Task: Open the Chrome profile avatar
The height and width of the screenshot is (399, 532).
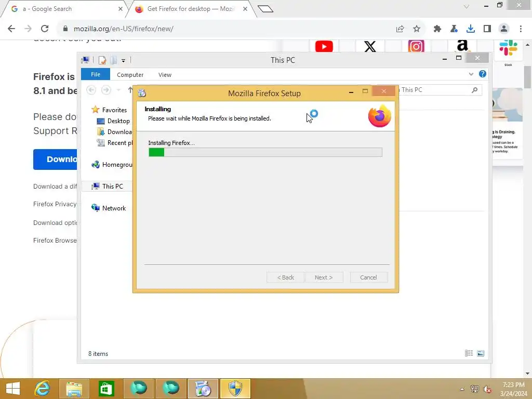Action: click(504, 29)
